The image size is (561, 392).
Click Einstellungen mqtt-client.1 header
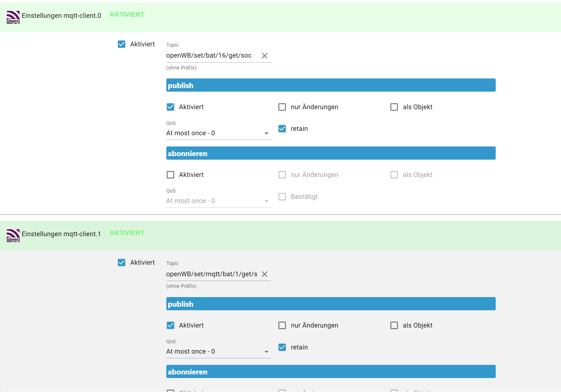(61, 234)
